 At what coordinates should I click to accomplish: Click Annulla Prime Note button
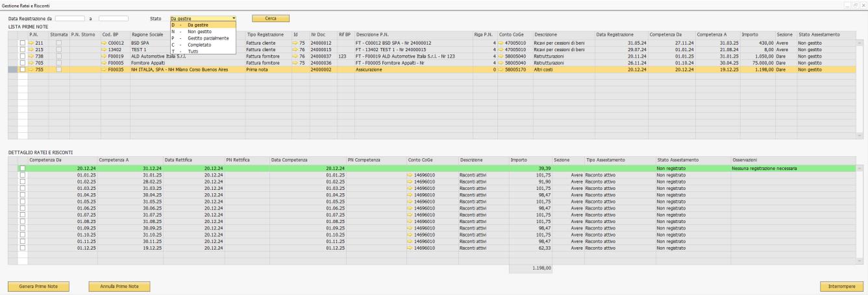(x=119, y=286)
